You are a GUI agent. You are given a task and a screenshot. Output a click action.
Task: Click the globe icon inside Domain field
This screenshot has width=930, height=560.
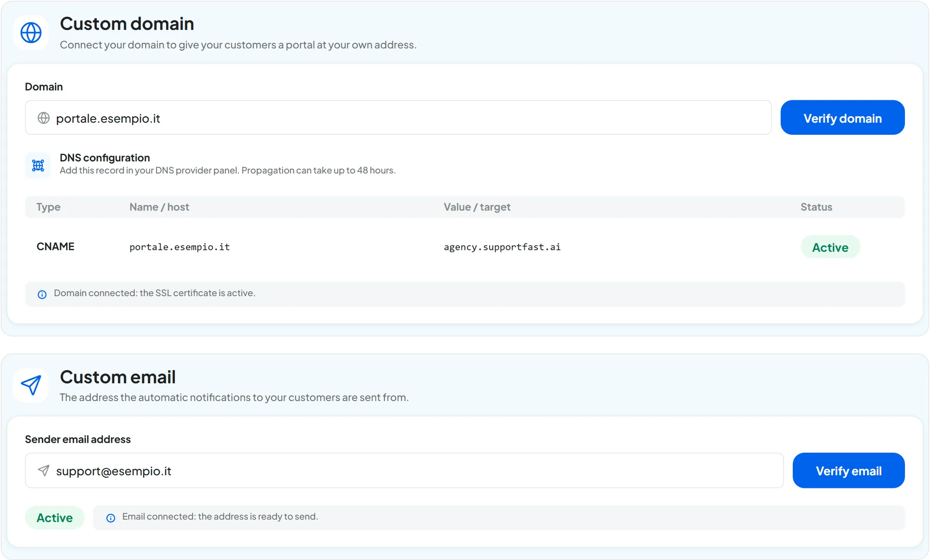(44, 118)
